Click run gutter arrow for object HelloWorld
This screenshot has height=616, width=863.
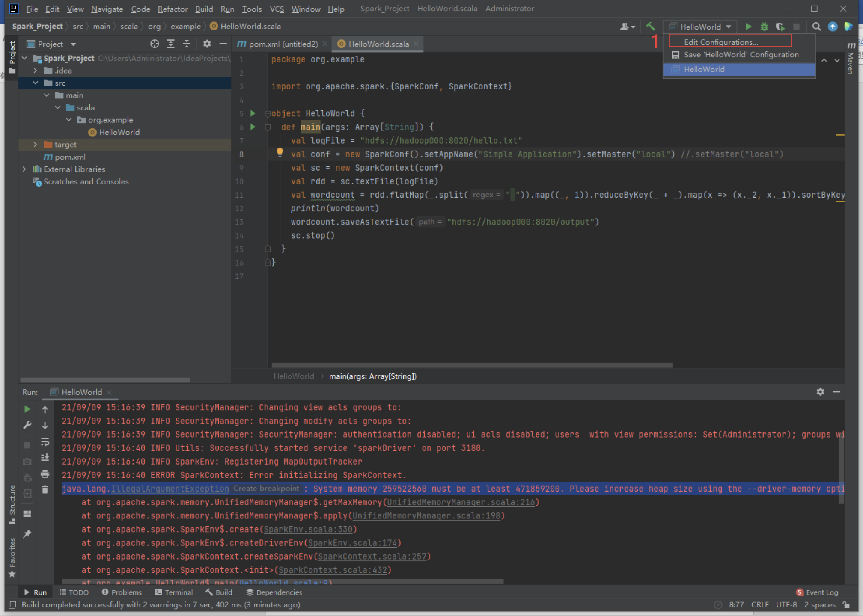tap(253, 113)
